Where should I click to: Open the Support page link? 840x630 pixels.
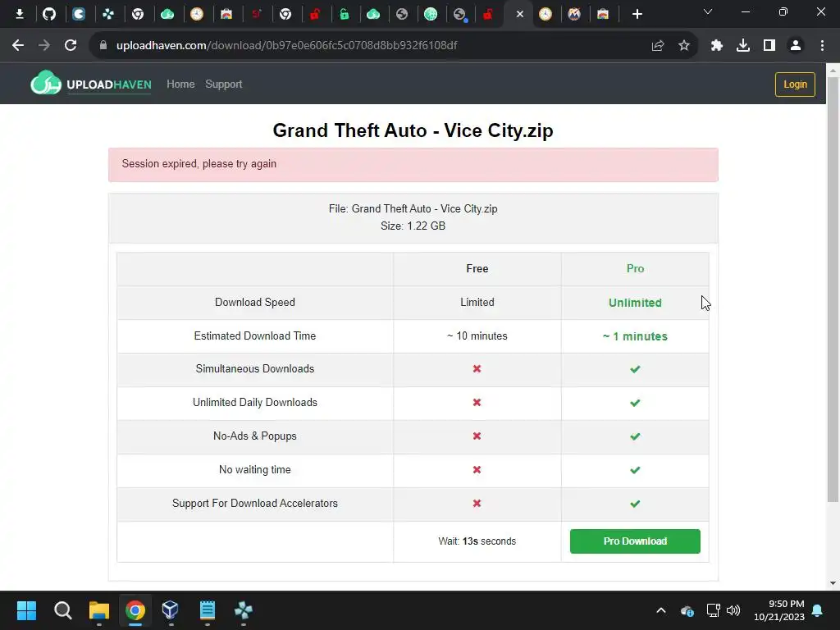[x=223, y=84]
